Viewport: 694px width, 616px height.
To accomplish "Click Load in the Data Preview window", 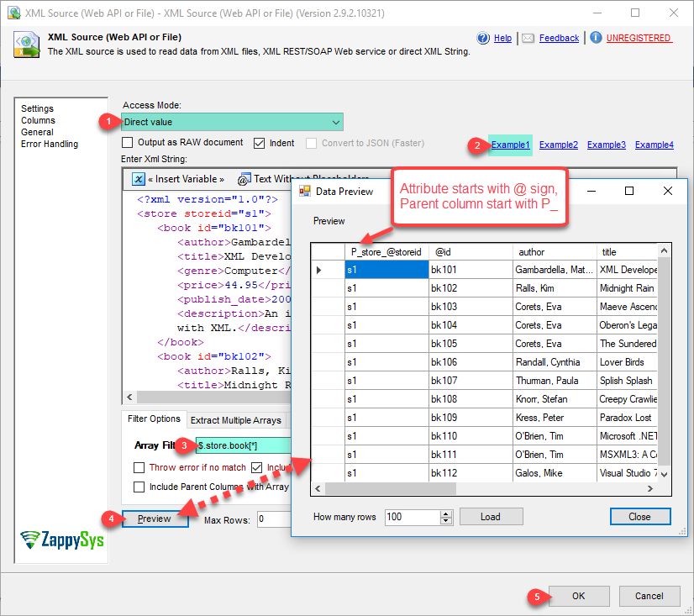I will point(491,516).
